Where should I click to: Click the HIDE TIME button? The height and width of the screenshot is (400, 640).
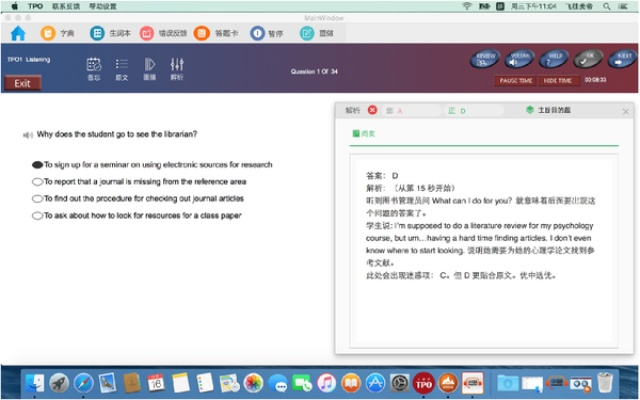[x=558, y=81]
